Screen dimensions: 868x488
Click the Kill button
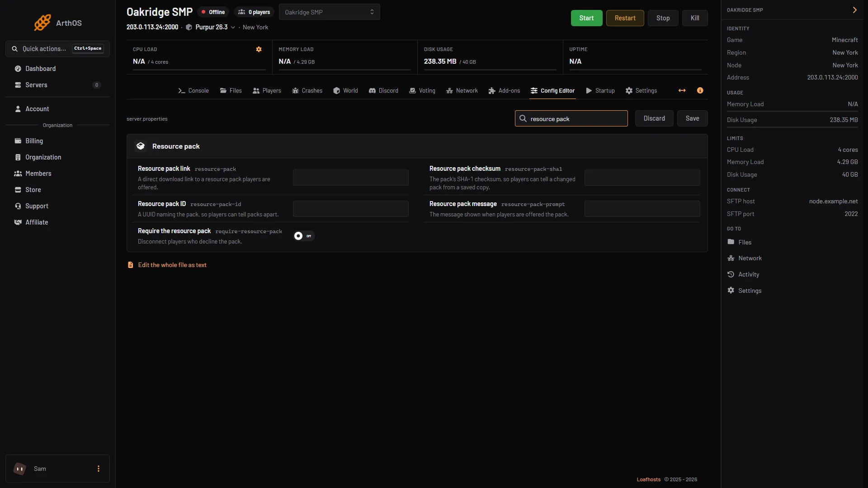click(x=695, y=18)
